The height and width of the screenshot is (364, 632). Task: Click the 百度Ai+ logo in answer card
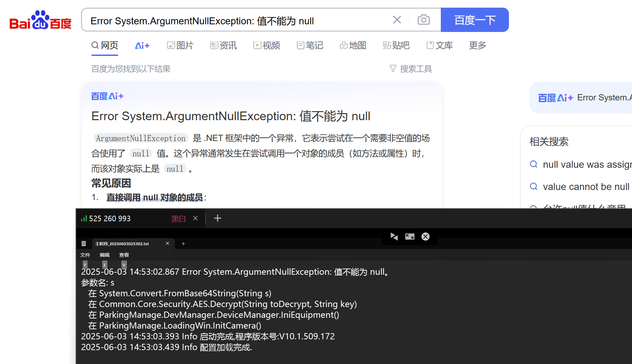[x=107, y=96]
